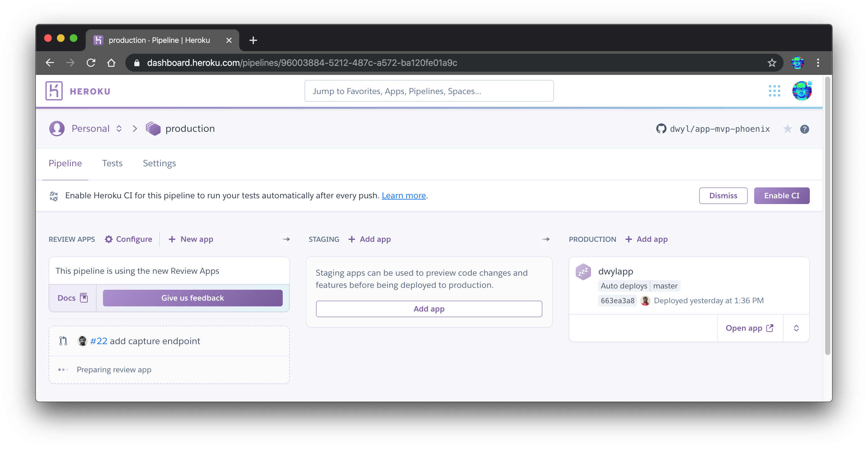Open the Configure gear for Review Apps

[x=108, y=239]
